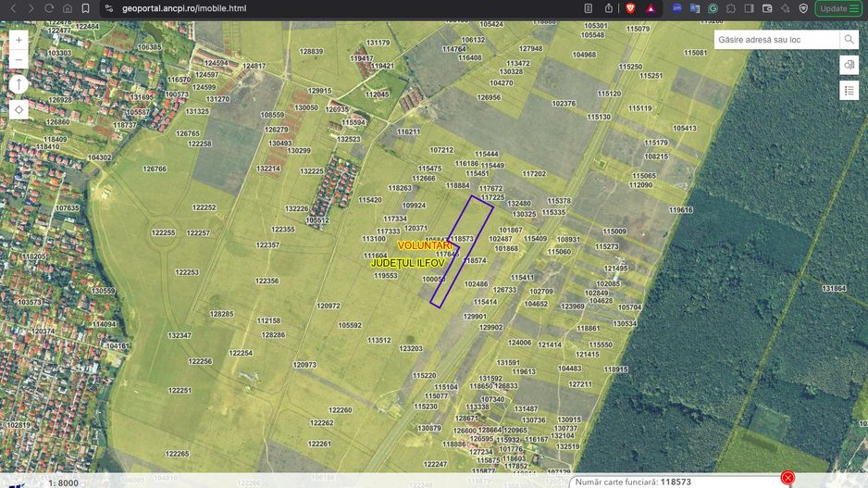Reset map orientation with north arrow
Viewport: 868px width, 488px height.
pyautogui.click(x=19, y=84)
